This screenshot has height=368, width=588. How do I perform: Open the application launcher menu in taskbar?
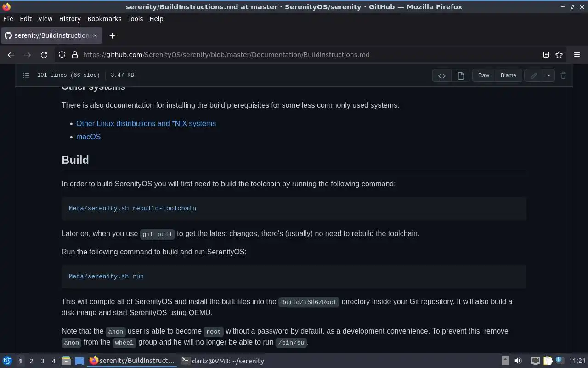(7, 361)
